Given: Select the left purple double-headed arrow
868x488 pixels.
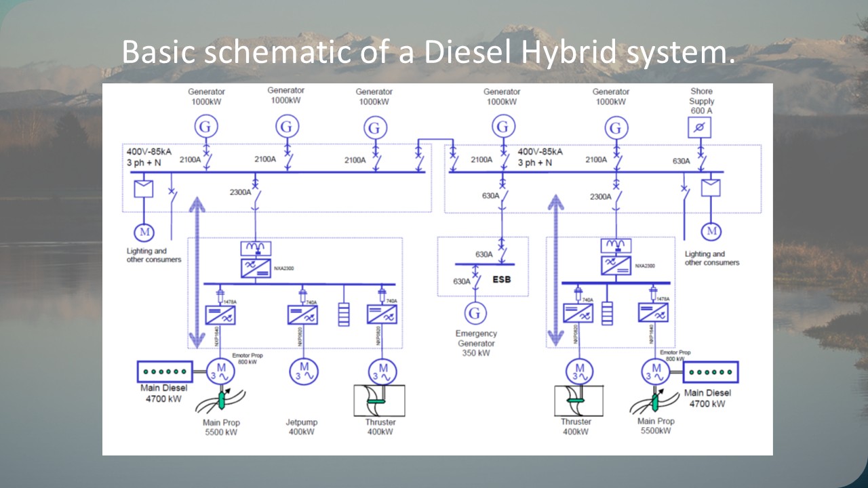Looking at the screenshot, I should pyautogui.click(x=195, y=269).
